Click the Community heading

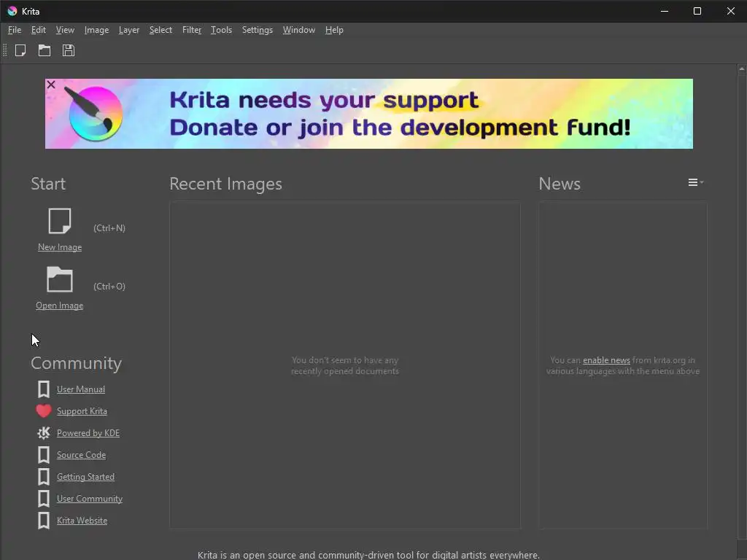[x=76, y=363]
